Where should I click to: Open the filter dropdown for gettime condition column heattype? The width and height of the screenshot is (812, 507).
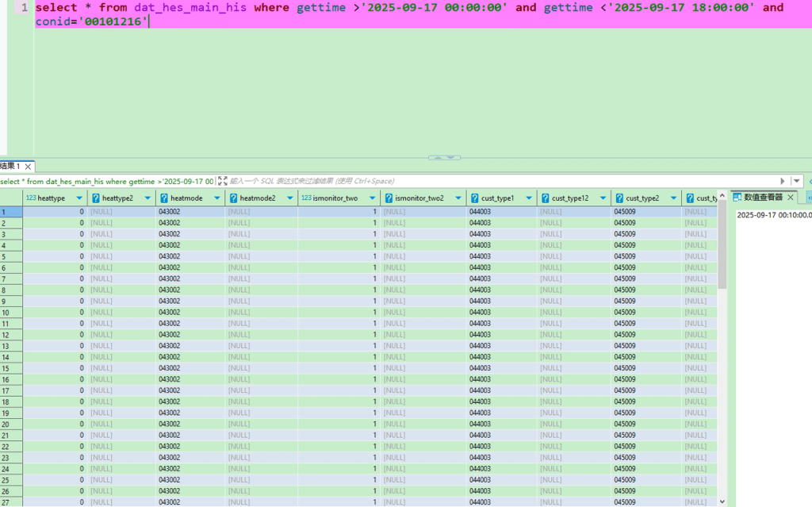click(79, 198)
